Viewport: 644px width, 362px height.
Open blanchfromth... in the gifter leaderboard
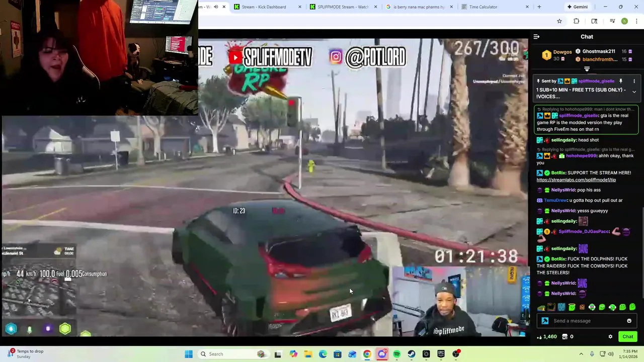click(600, 59)
